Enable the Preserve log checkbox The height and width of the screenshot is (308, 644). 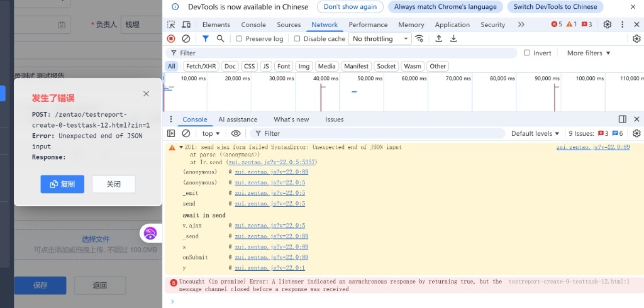[239, 38]
